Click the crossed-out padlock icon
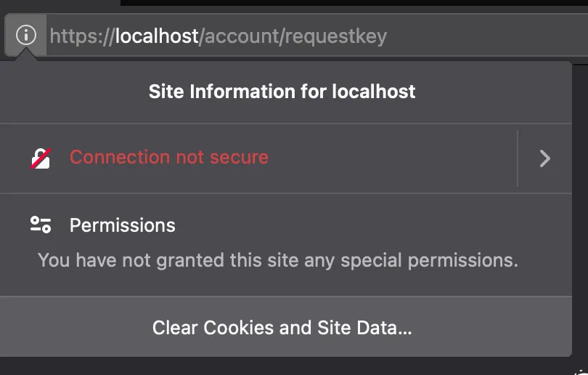 pyautogui.click(x=41, y=158)
